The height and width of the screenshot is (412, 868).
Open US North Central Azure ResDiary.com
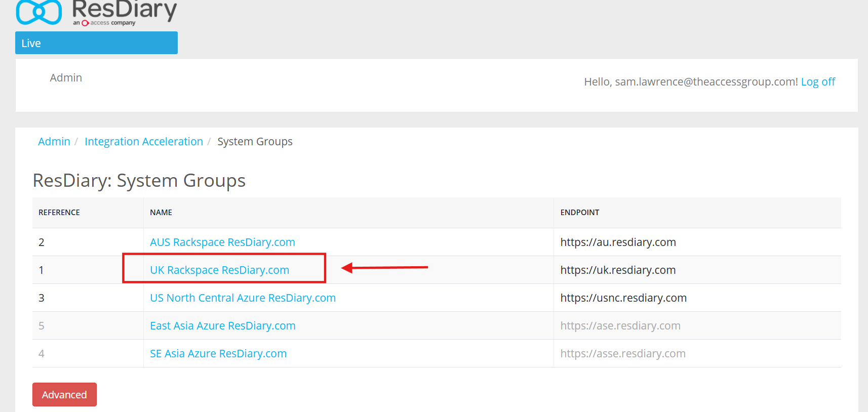pyautogui.click(x=243, y=298)
